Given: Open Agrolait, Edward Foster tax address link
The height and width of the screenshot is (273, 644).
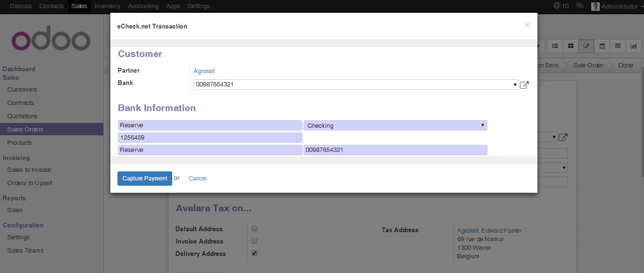Looking at the screenshot, I should 489,230.
